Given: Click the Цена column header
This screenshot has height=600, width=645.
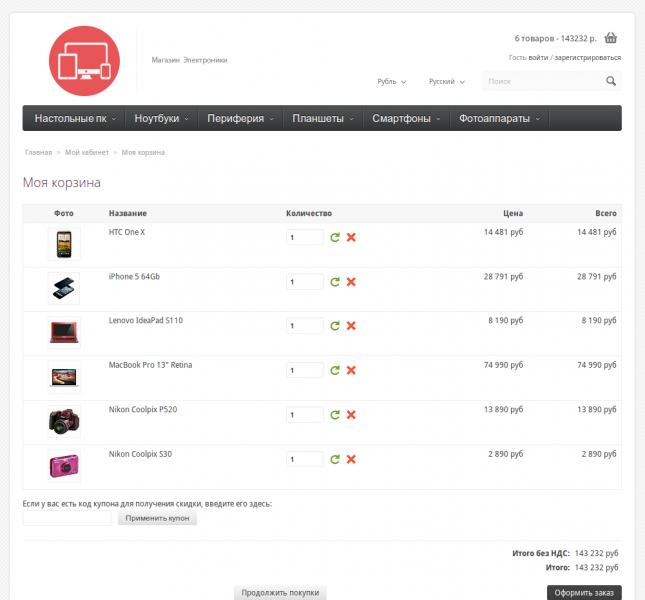Looking at the screenshot, I should (513, 213).
